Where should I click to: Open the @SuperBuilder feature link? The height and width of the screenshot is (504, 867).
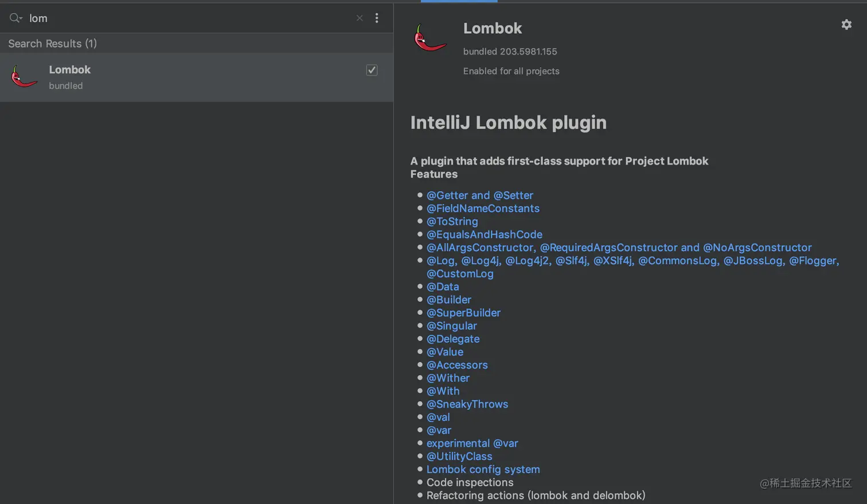463,312
